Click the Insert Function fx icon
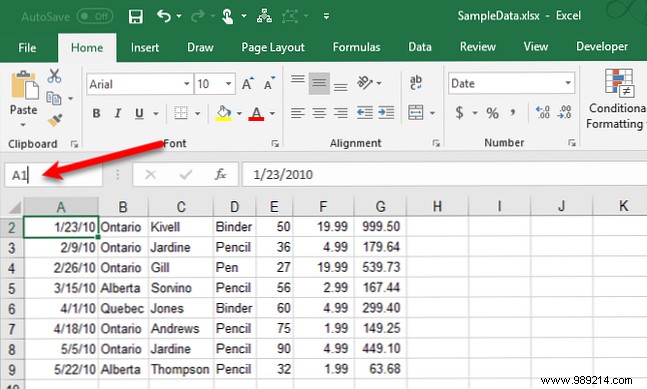This screenshot has height=389, width=647. pos(220,175)
